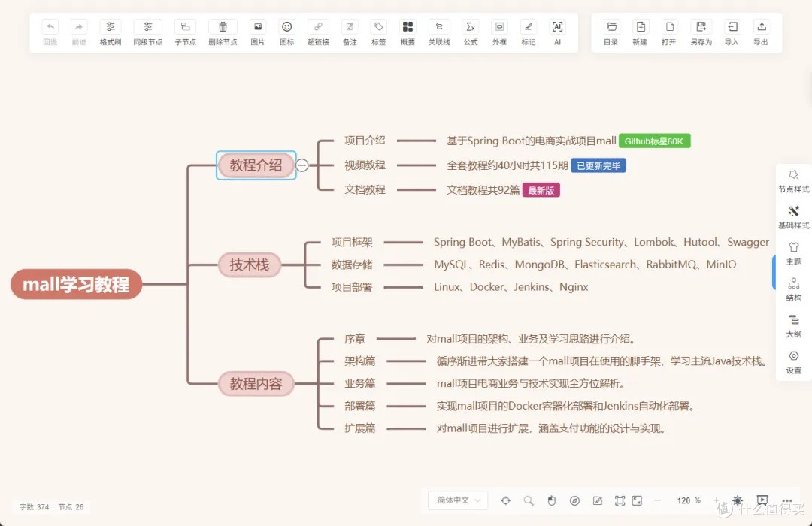
Task: Insert an image with 图片
Action: tap(258, 27)
